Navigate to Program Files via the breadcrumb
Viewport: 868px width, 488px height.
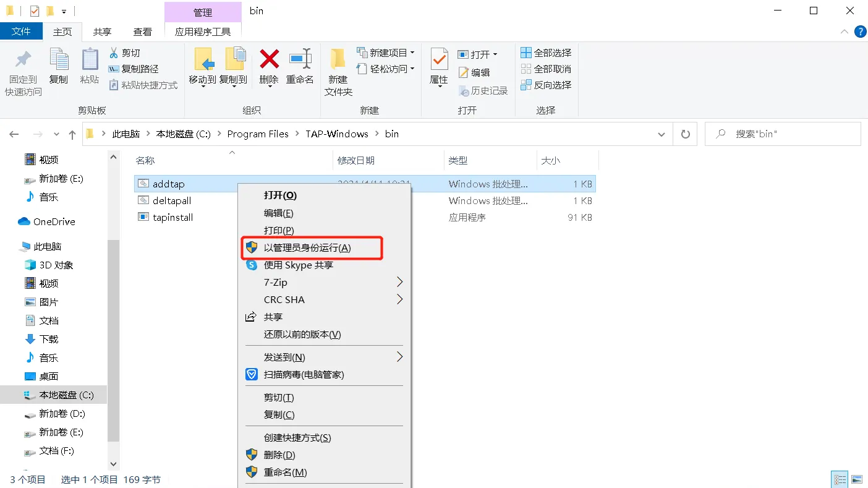click(258, 134)
